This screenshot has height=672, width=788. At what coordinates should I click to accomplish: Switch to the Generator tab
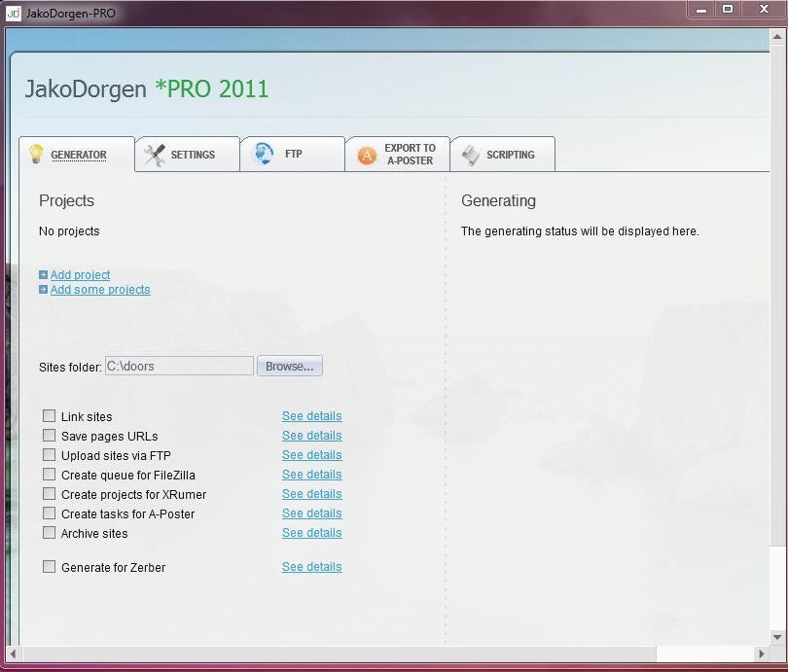pyautogui.click(x=77, y=155)
